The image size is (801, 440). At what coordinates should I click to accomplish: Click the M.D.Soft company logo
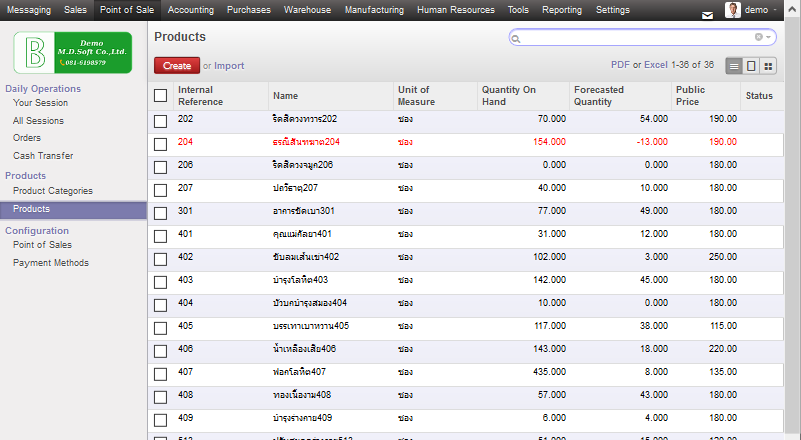pos(73,53)
